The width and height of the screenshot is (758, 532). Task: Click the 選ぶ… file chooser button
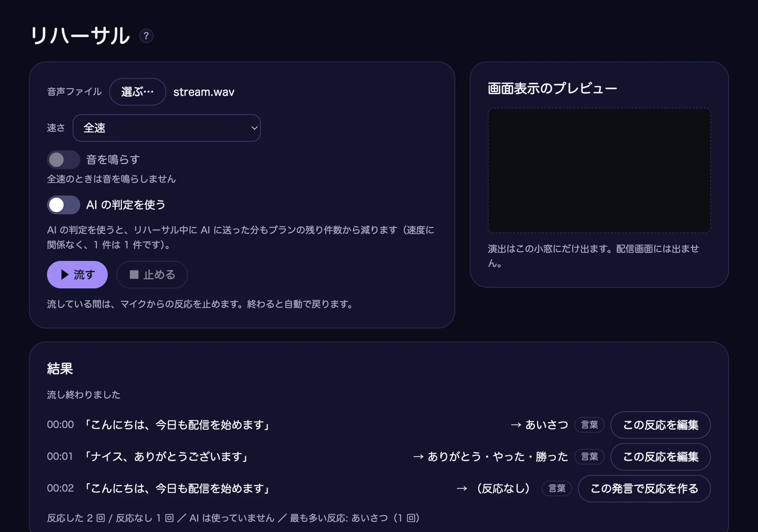(x=138, y=92)
